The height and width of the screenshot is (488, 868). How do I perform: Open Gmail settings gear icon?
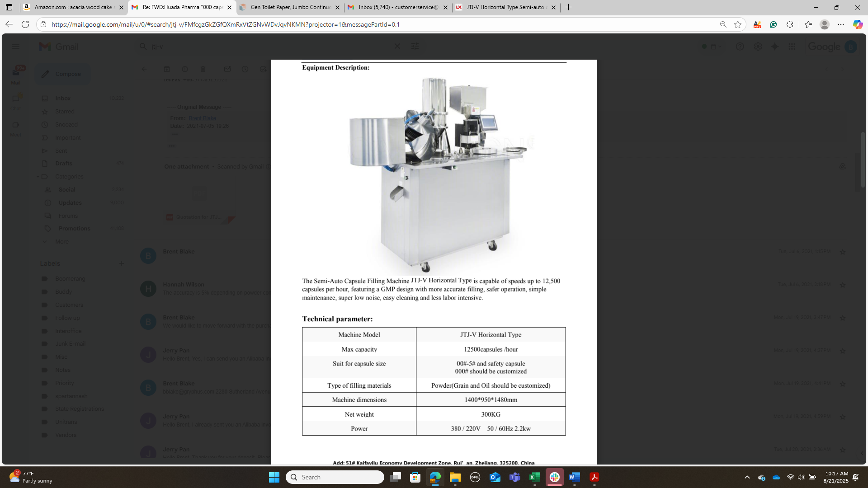point(758,47)
